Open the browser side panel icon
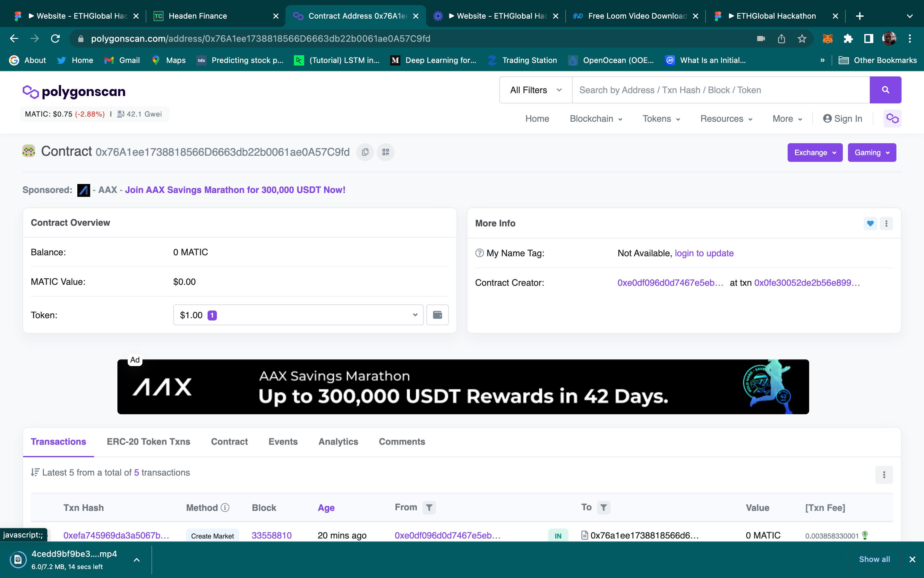924x578 pixels. click(868, 39)
